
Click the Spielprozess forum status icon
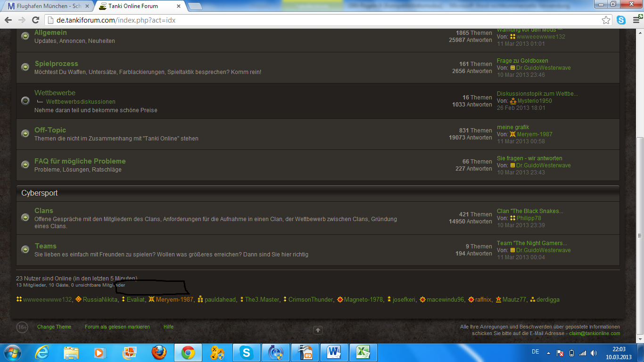click(x=25, y=67)
